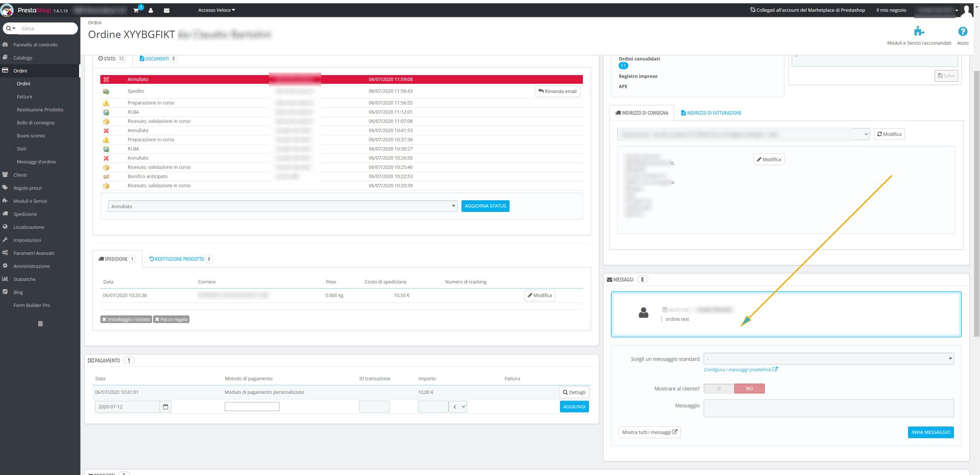This screenshot has height=475, width=980.
Task: Open Restituzione Prodotto in the submenu
Action: coord(40,110)
